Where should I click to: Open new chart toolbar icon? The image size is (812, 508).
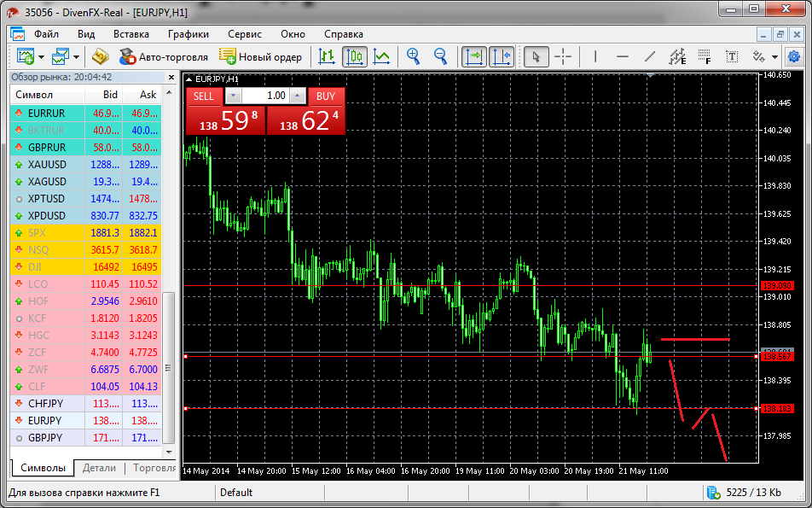pyautogui.click(x=25, y=56)
